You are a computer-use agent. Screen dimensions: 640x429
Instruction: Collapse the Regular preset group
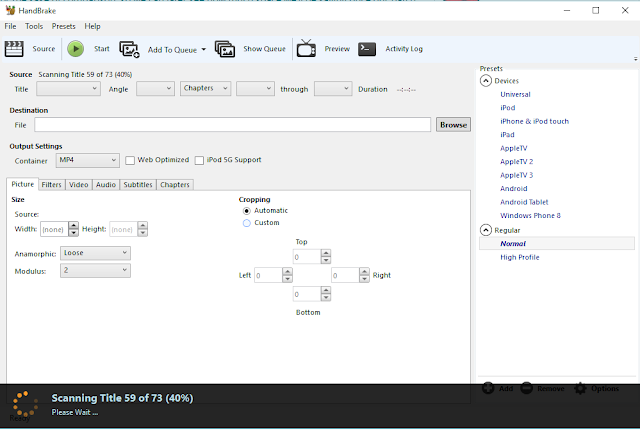[486, 230]
